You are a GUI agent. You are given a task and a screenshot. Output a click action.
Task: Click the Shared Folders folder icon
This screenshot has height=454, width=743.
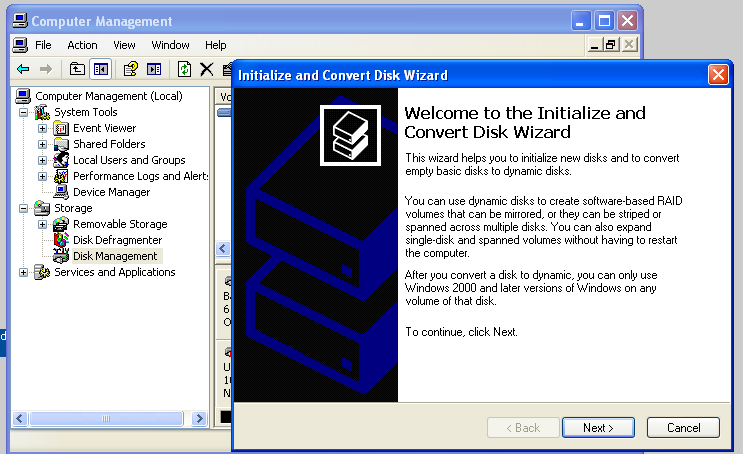coord(61,144)
